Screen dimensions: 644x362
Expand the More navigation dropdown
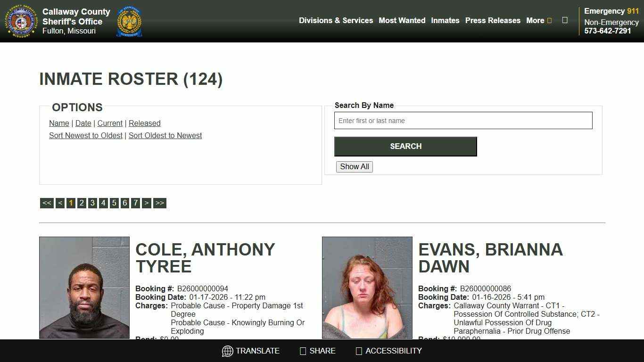[538, 21]
